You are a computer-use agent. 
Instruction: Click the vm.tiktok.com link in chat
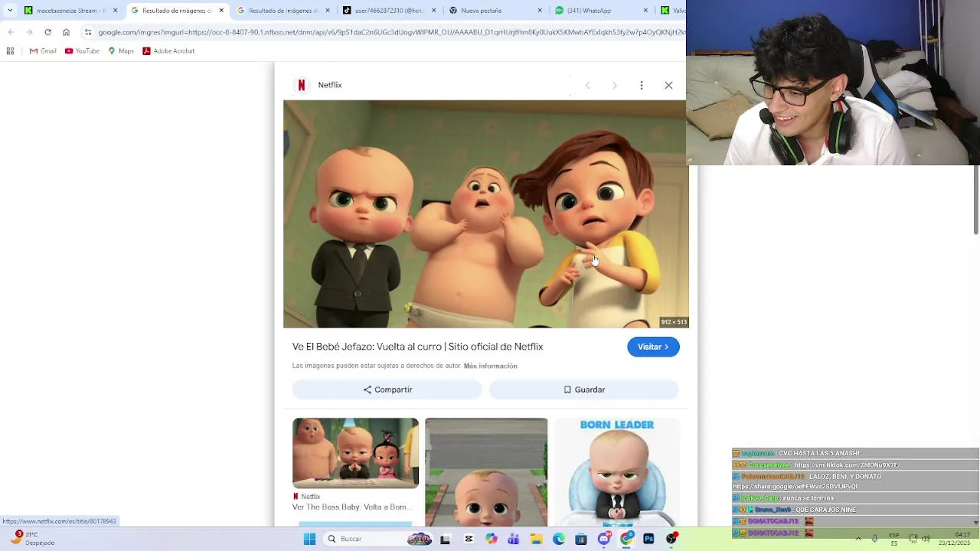(x=847, y=465)
